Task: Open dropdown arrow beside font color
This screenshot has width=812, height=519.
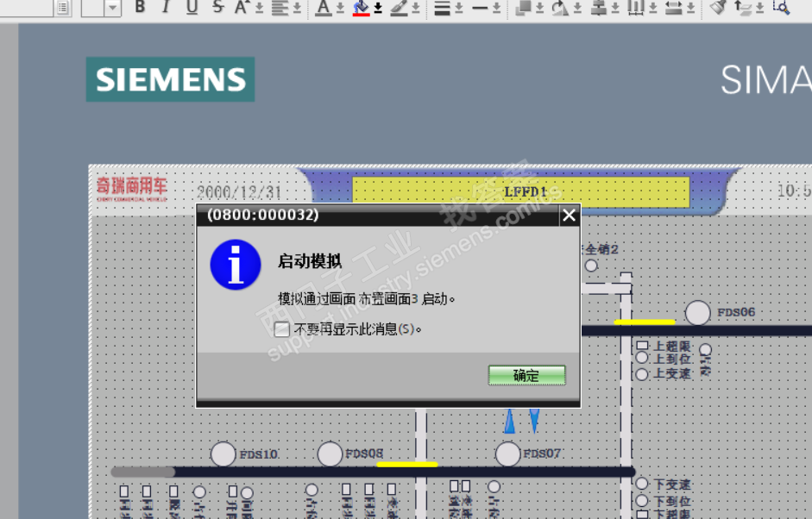Action: (340, 8)
